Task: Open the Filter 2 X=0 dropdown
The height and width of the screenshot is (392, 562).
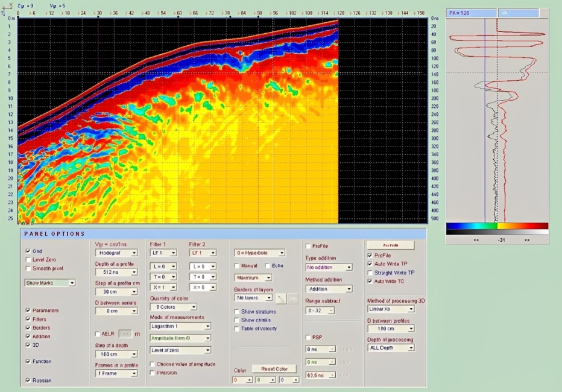Action: 203,288
